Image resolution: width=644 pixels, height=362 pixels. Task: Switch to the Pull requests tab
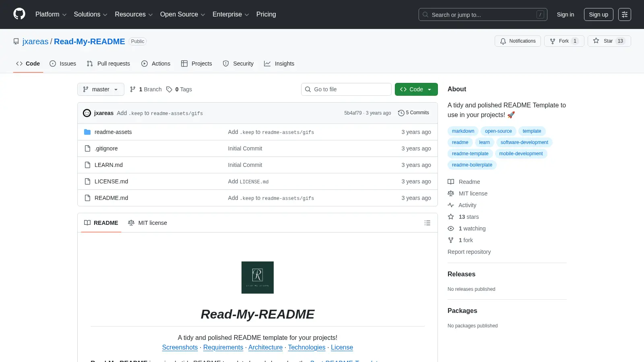coord(108,64)
